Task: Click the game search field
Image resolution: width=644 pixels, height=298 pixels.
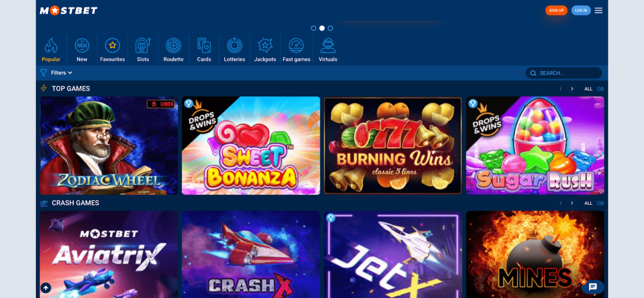Action: (x=568, y=73)
